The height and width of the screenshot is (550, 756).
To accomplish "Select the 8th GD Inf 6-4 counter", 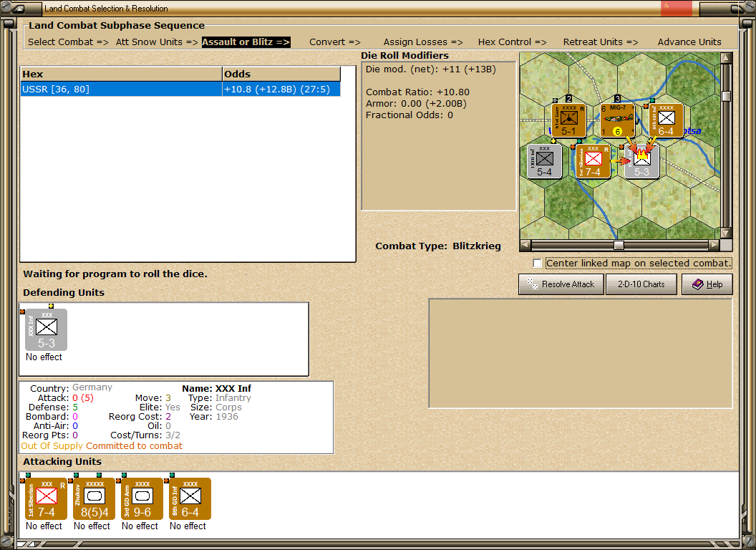I will (188, 499).
